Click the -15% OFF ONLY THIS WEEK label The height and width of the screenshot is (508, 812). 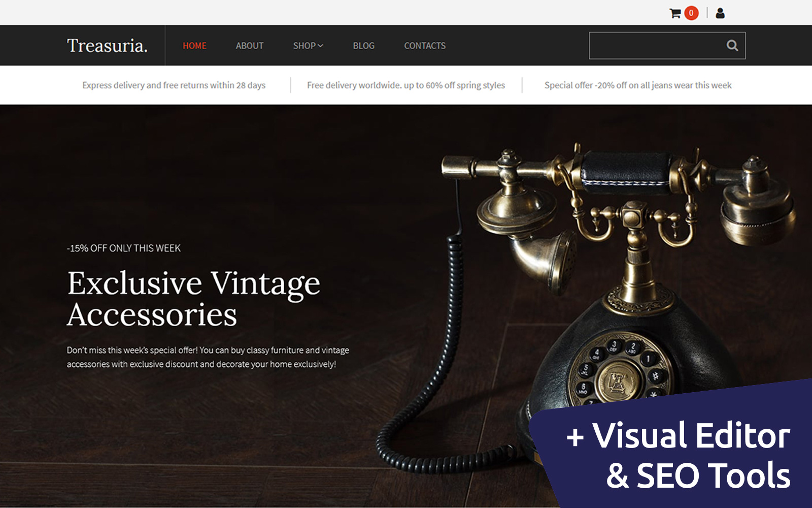124,248
